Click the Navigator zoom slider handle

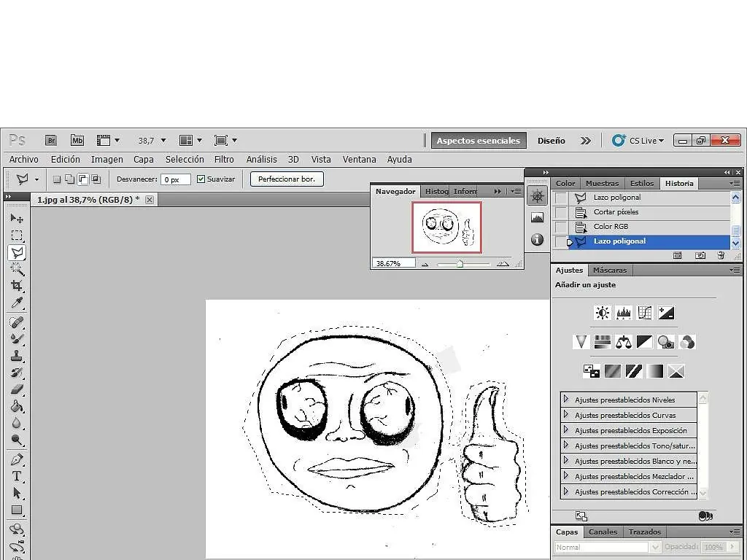click(460, 264)
